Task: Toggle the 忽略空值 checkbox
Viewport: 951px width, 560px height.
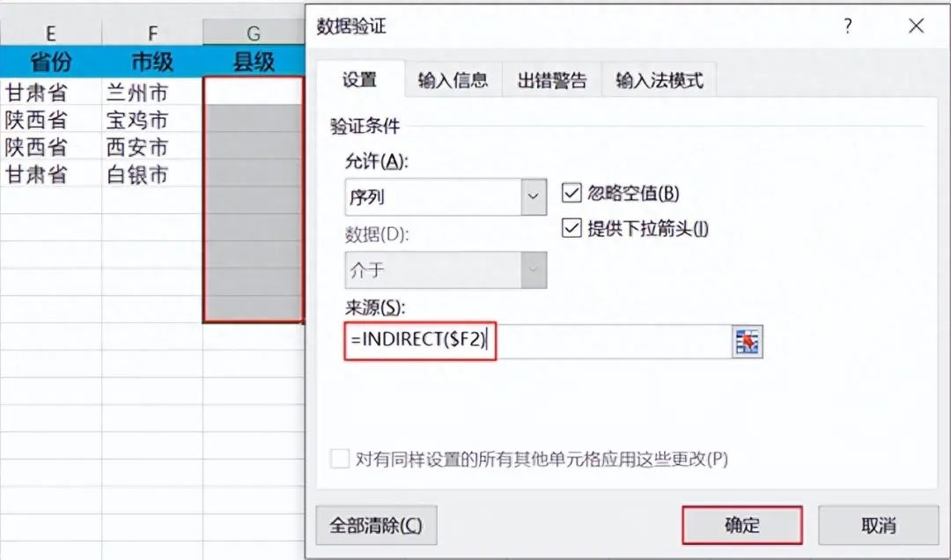Action: pos(571,193)
